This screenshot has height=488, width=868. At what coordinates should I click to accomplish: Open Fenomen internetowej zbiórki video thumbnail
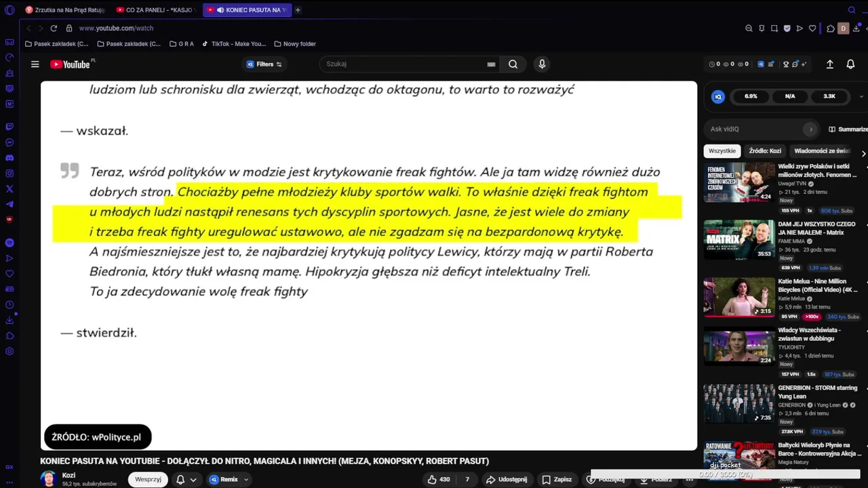coord(739,182)
